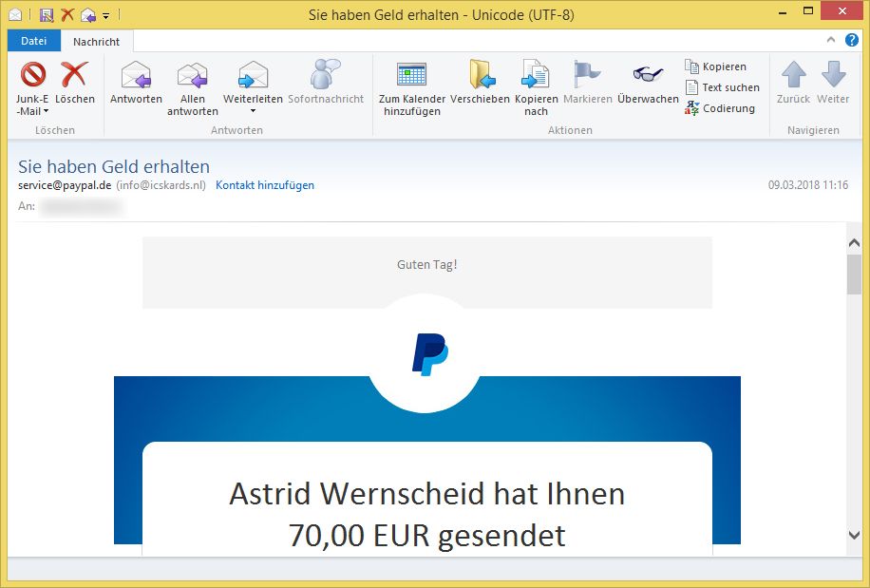Click the (info@icskards.nl) address text
The height and width of the screenshot is (588, 870).
click(x=161, y=185)
